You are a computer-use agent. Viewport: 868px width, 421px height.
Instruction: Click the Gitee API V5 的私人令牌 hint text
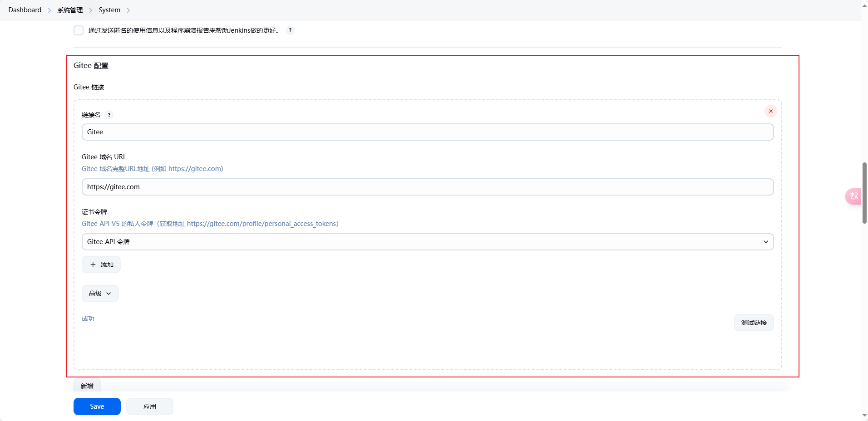click(x=210, y=224)
